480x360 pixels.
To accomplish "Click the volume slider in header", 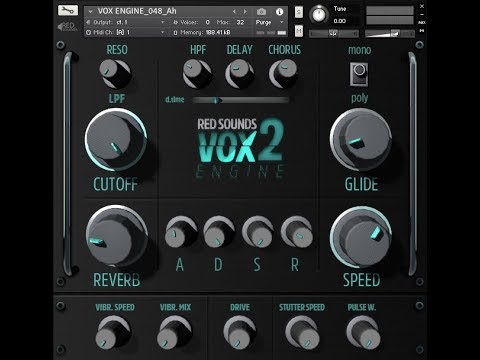I will coord(389,33).
